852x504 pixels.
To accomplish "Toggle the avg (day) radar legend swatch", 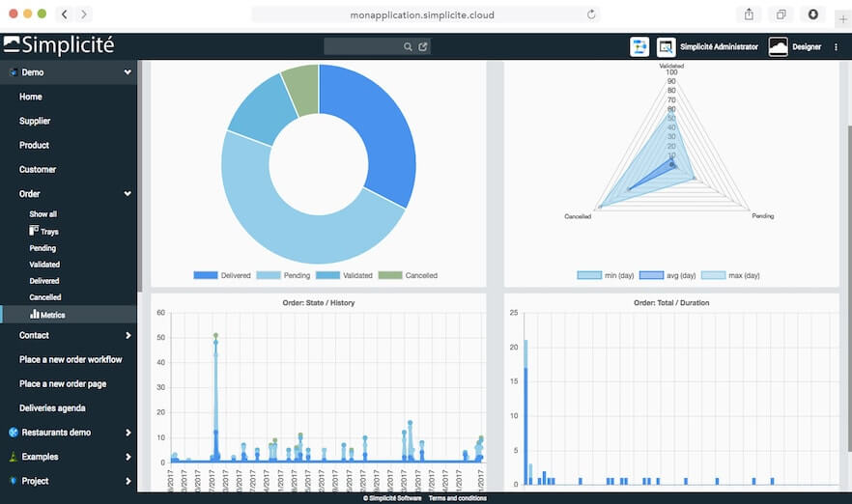I will pyautogui.click(x=651, y=275).
